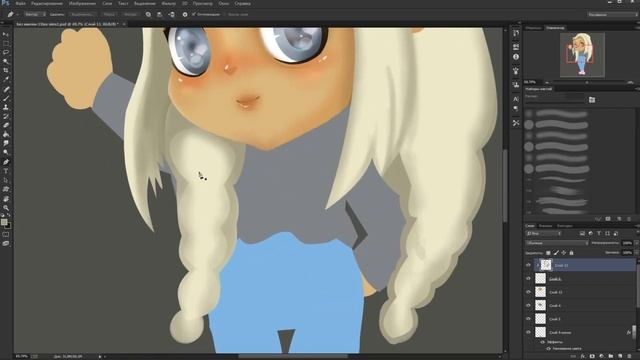This screenshot has width=640, height=360.
Task: Toggle Наложение цвета effect eye
Action: click(549, 349)
